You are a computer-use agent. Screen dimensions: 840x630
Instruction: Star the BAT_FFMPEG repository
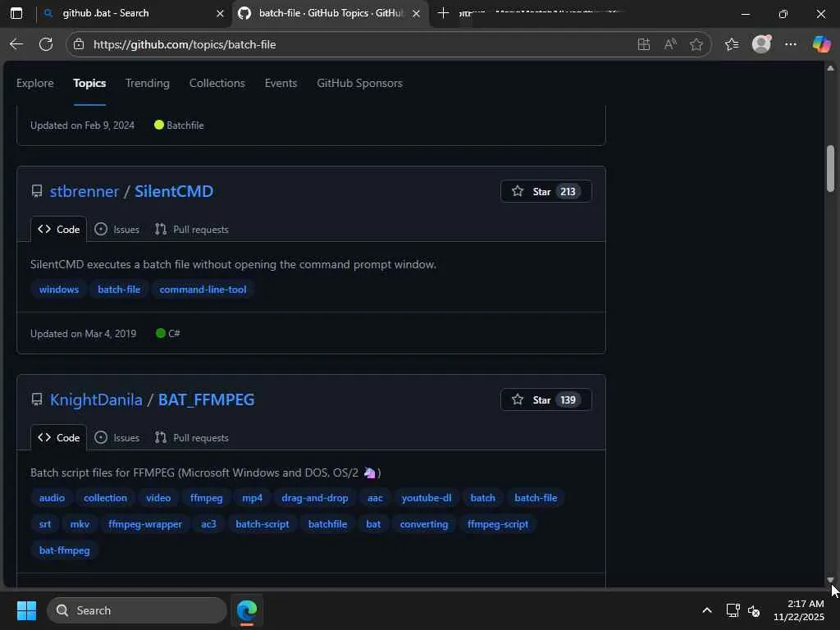[546, 399]
